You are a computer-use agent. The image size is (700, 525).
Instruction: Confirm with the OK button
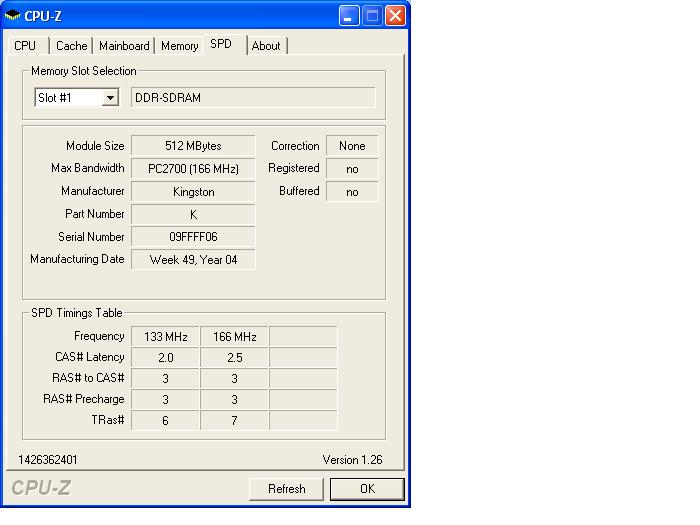367,489
